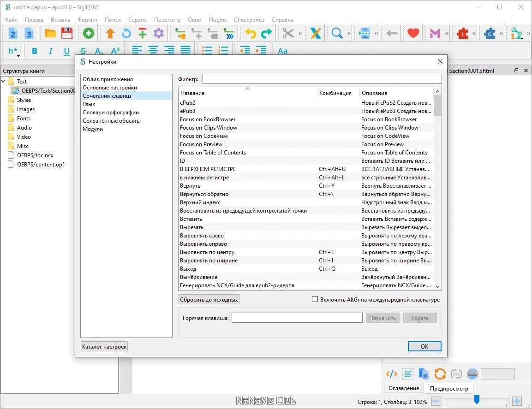Viewport: 532px width, 409px height.
Task: Click the Убрать button
Action: 420,318
